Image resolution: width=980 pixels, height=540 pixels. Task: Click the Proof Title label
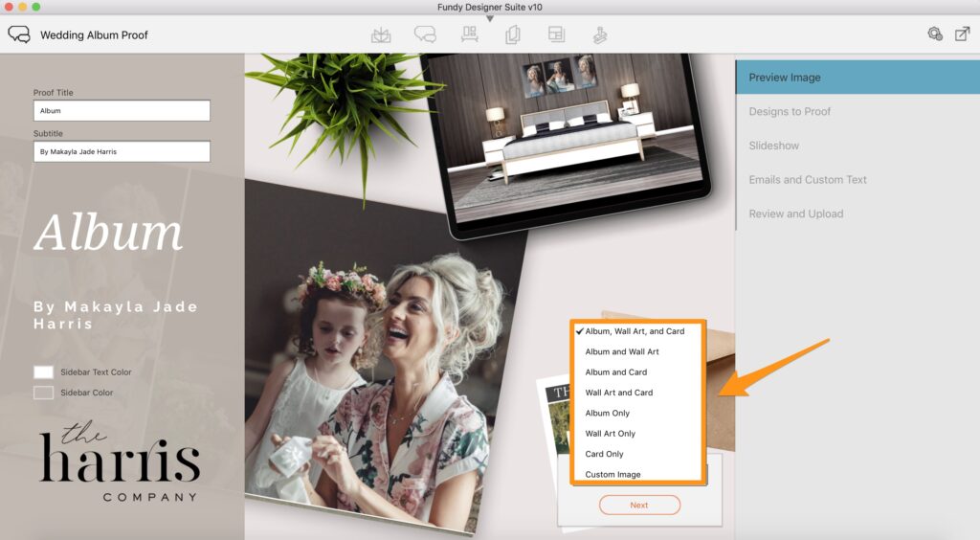coord(54,93)
